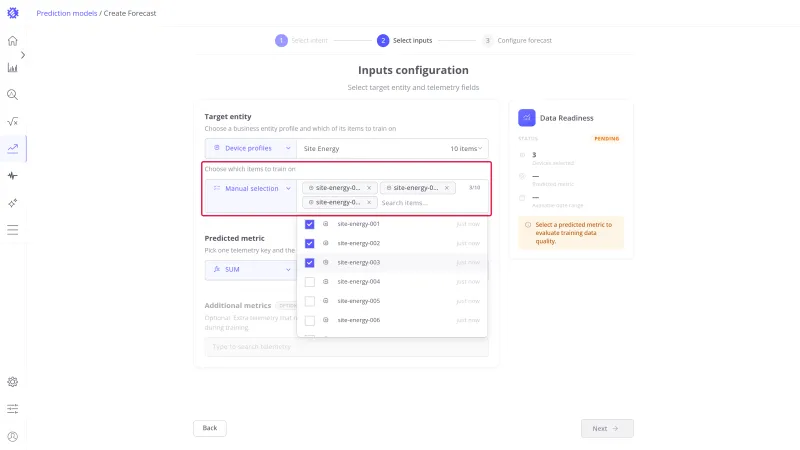Uncheck site-energy-002 checkbox
This screenshot has width=800, height=450.
(310, 243)
